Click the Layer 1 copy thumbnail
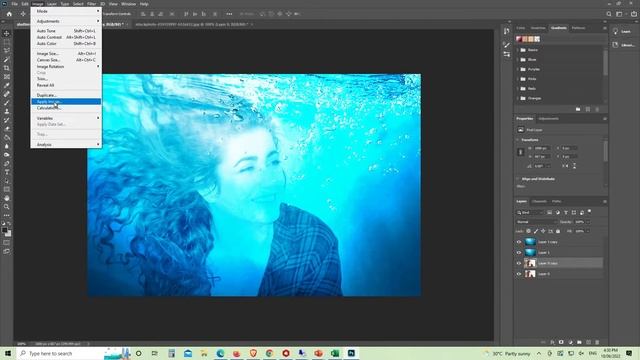This screenshot has height=360, width=640. click(530, 242)
